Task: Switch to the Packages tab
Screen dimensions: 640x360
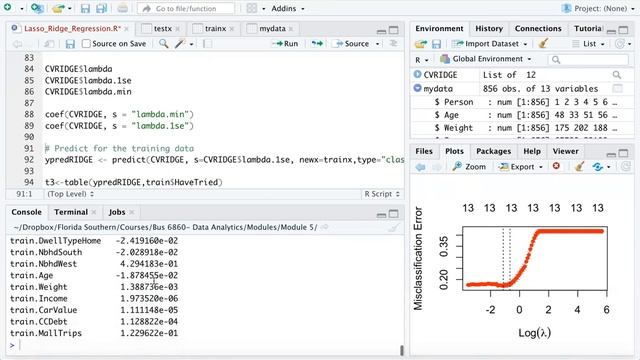Action: click(493, 151)
